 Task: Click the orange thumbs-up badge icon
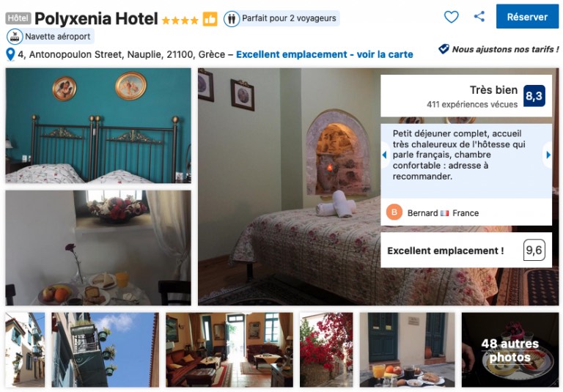[x=210, y=19]
